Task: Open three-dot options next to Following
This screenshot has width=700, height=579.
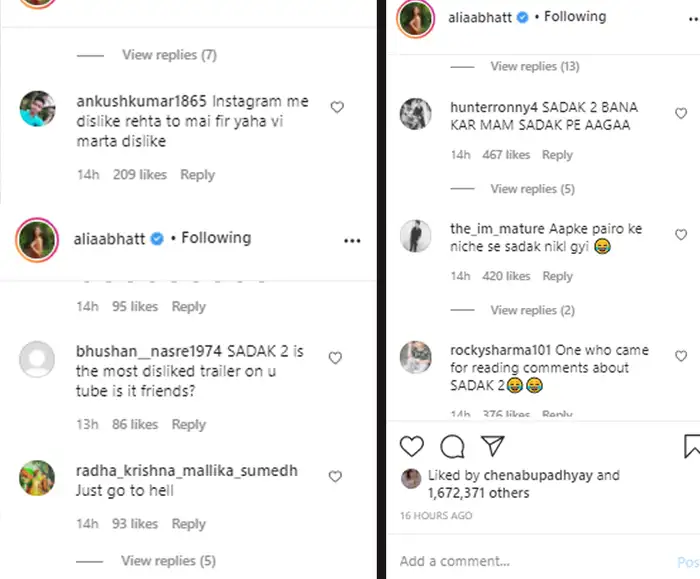Action: 351,240
